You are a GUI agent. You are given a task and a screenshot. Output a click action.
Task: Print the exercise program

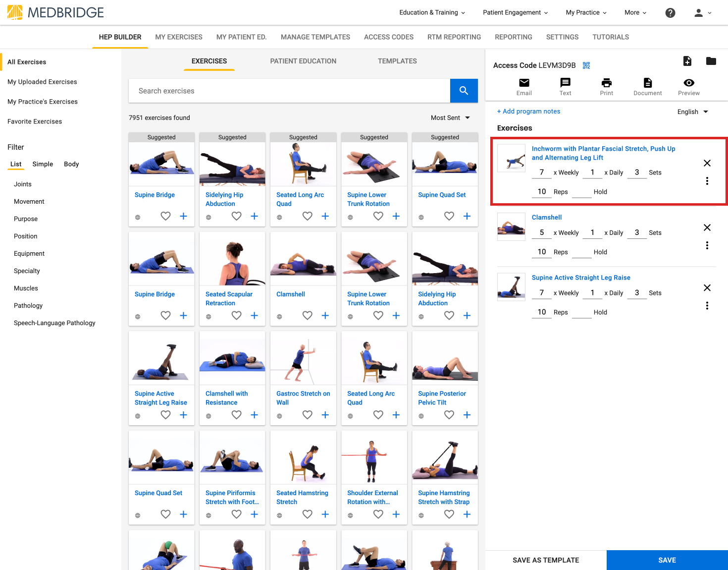pos(606,87)
